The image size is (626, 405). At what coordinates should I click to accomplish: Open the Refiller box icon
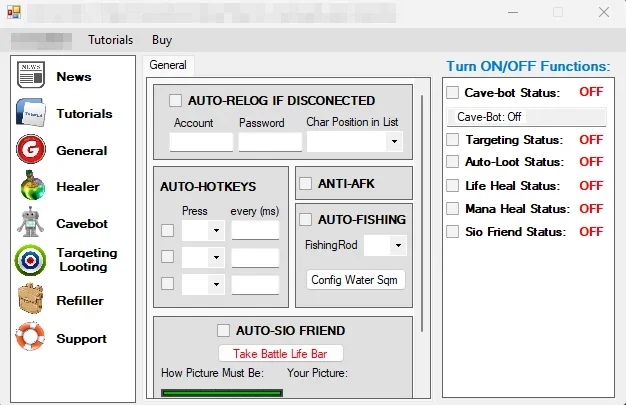pos(31,298)
